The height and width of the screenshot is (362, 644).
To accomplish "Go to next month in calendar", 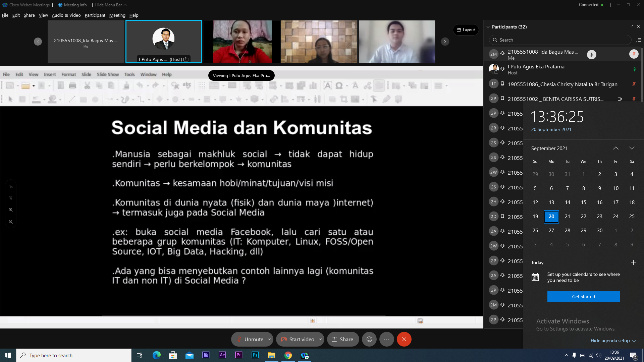I will click(x=632, y=148).
